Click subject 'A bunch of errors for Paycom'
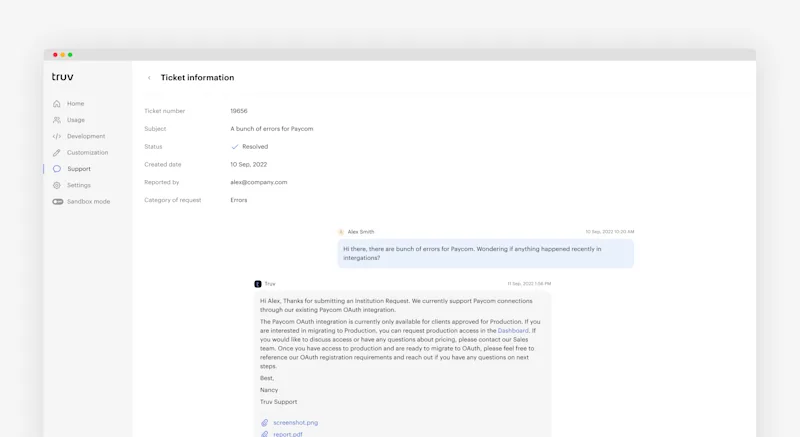Screen dimensions: 800x437 [x=272, y=128]
